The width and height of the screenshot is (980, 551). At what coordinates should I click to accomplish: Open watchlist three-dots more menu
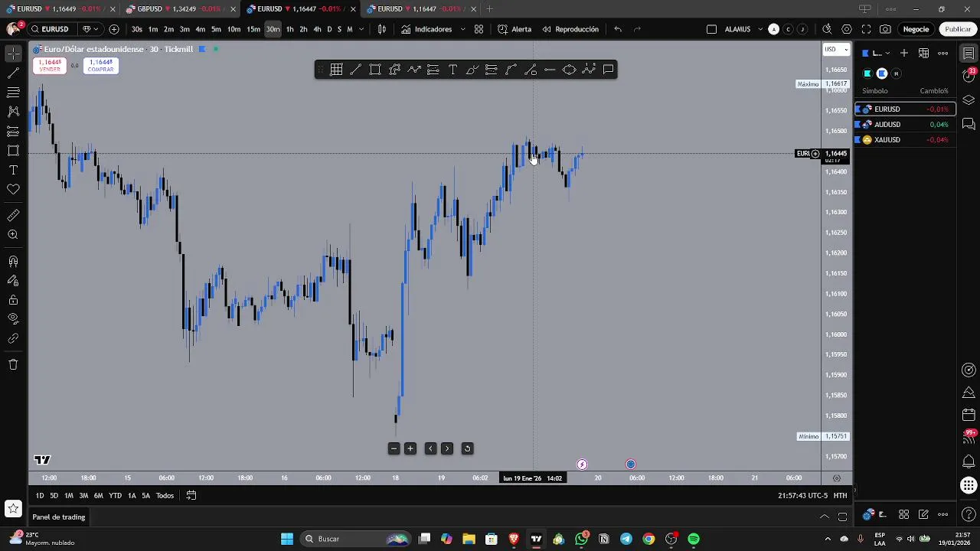coord(943,53)
